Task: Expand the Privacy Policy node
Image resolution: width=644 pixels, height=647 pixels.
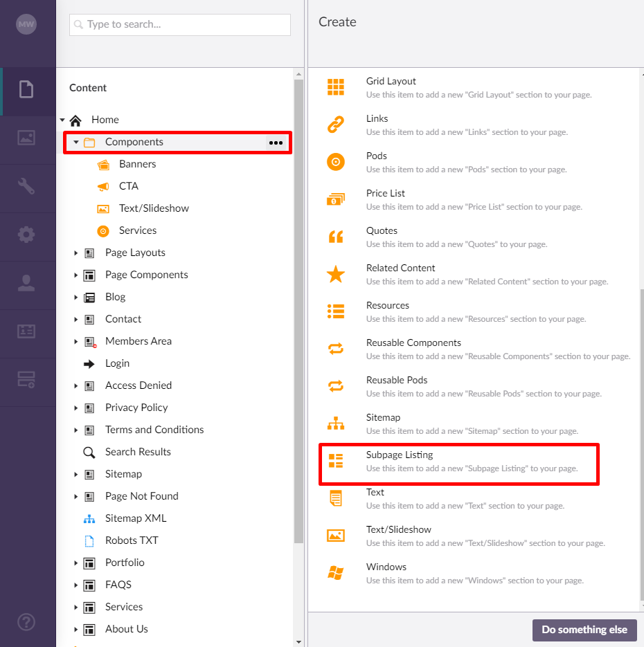Action: [x=76, y=408]
